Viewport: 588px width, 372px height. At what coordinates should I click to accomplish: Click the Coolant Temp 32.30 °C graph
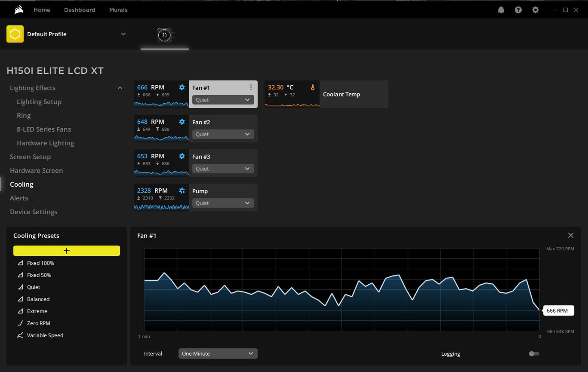[x=292, y=94]
